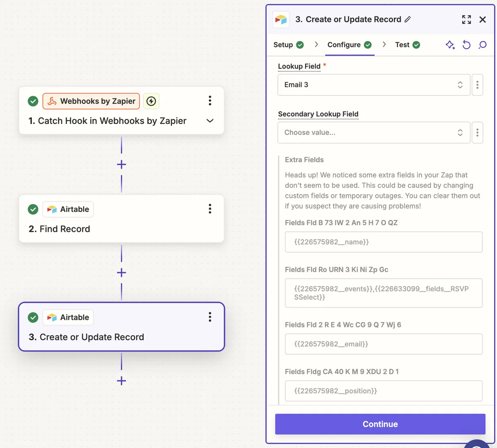This screenshot has width=497, height=448.
Task: Click the refresh icon in the step panel
Action: 466,45
